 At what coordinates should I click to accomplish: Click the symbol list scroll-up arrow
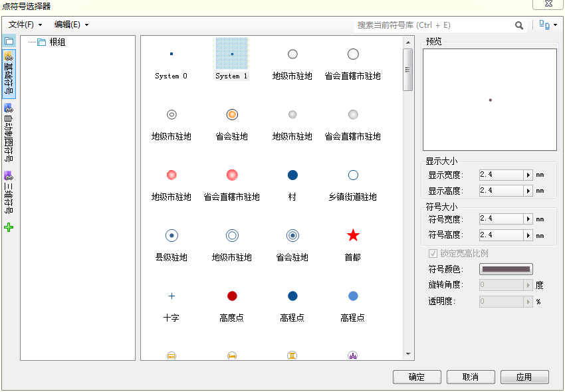coord(408,43)
